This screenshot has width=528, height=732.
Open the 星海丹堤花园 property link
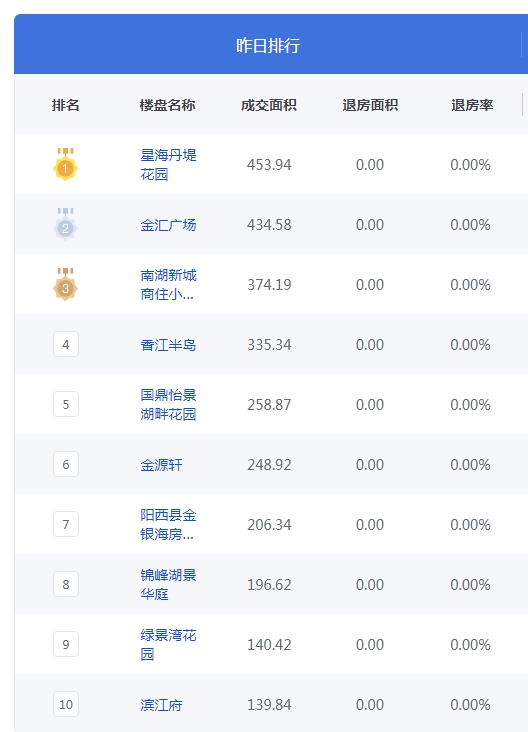[169, 164]
